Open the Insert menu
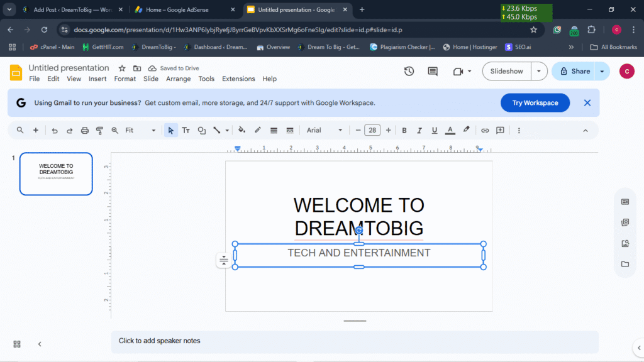Screen dimensions: 644x362 tap(97, 79)
